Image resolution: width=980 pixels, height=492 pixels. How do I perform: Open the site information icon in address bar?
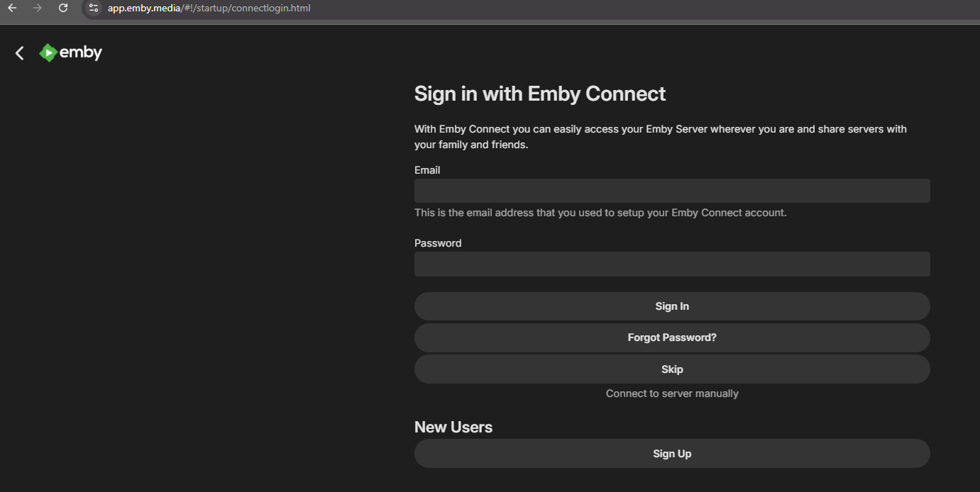(x=93, y=8)
